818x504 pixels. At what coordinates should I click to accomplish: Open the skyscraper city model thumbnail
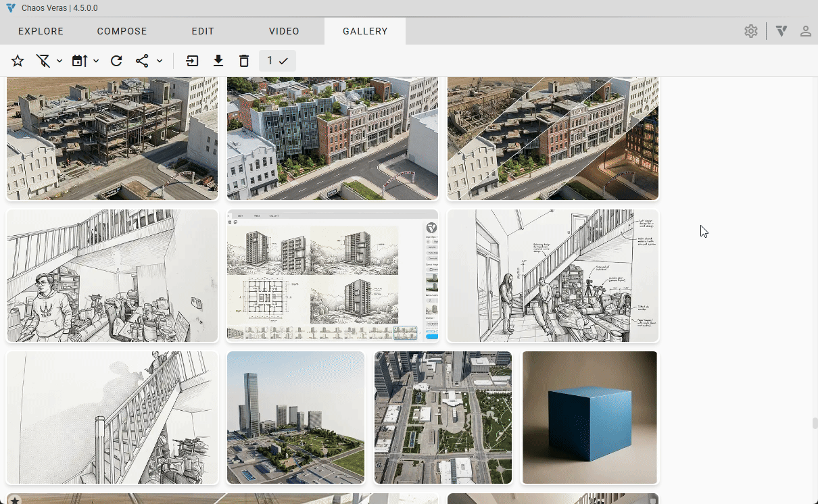coord(296,418)
